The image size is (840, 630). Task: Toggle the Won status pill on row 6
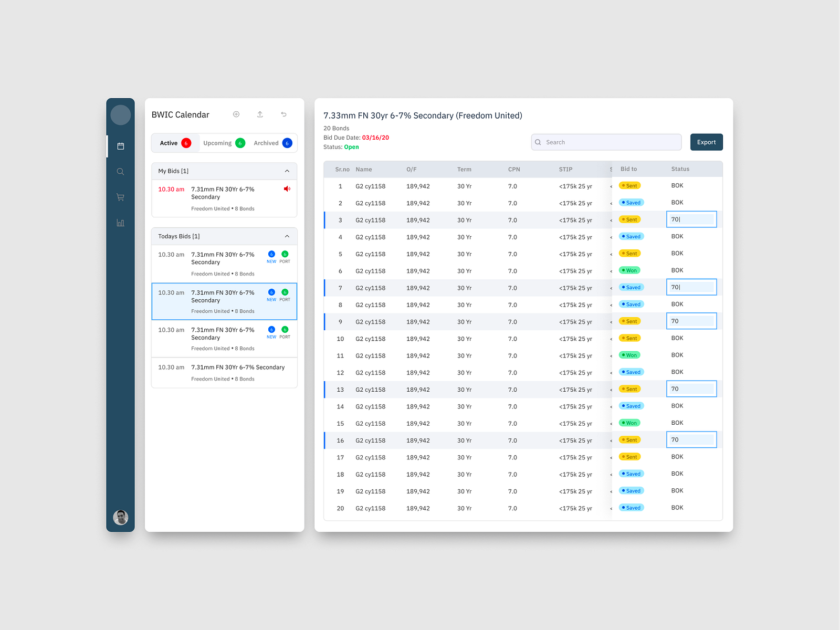pyautogui.click(x=629, y=270)
